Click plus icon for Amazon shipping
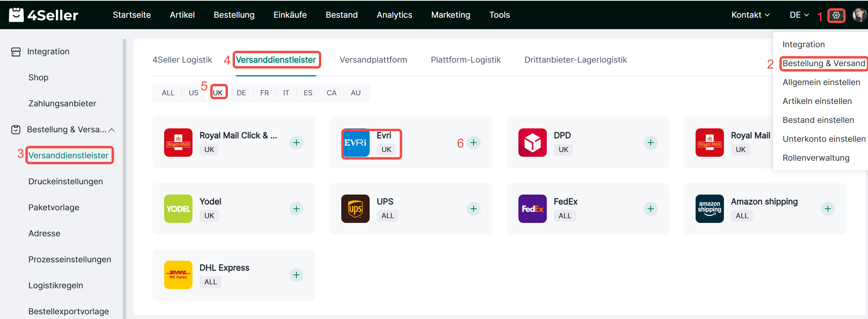The image size is (868, 319). click(x=827, y=209)
